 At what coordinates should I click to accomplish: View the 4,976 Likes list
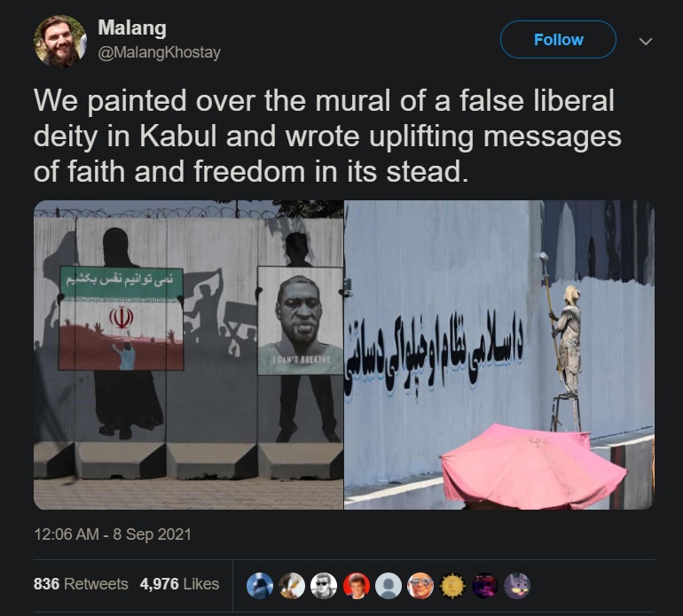click(179, 584)
